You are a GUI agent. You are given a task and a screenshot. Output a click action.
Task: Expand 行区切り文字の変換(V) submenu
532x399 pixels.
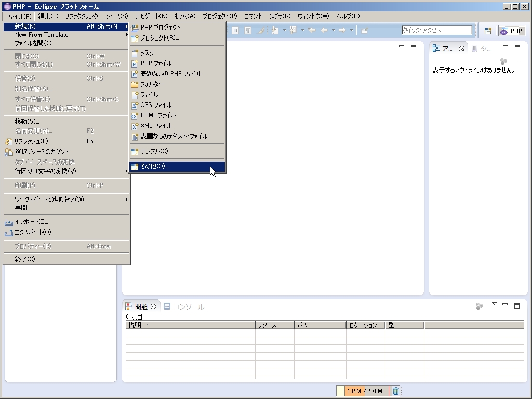[66, 171]
